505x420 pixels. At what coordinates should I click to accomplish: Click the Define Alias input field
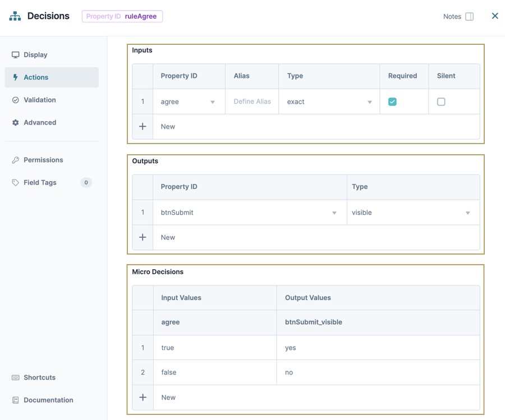click(x=252, y=101)
